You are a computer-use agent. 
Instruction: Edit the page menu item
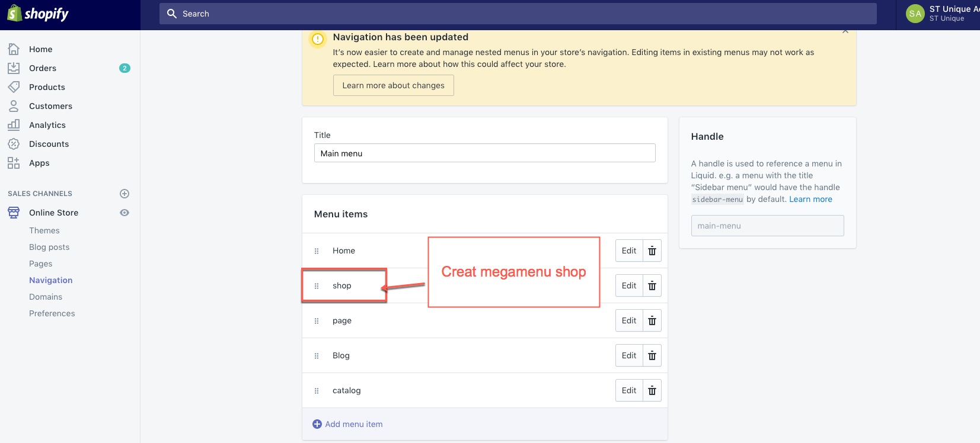click(x=629, y=320)
